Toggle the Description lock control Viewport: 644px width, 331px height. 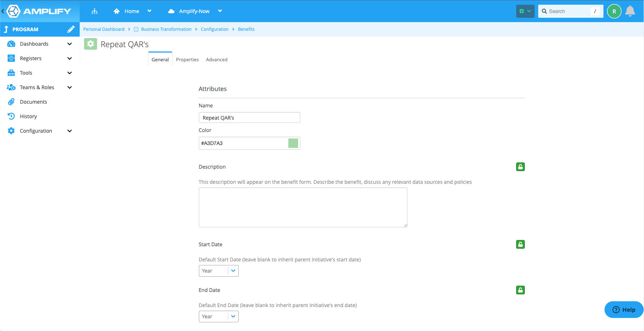(x=520, y=167)
